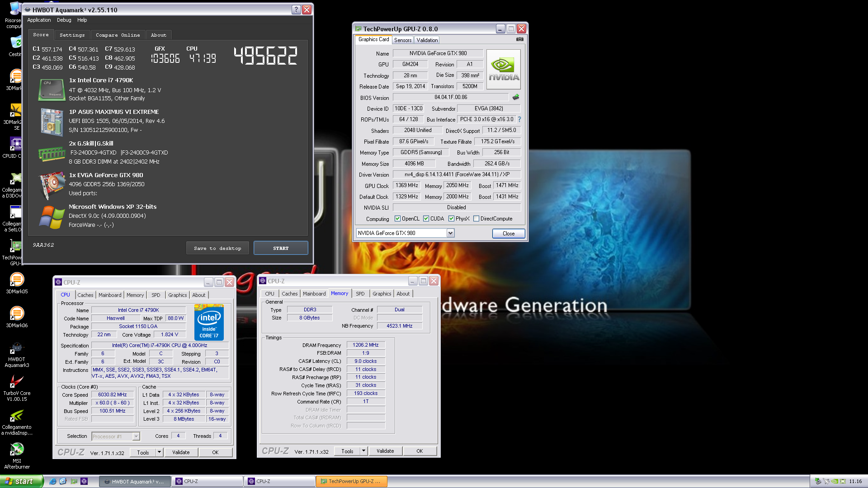
Task: Toggle the DirectCompute checkbox
Action: pyautogui.click(x=476, y=219)
